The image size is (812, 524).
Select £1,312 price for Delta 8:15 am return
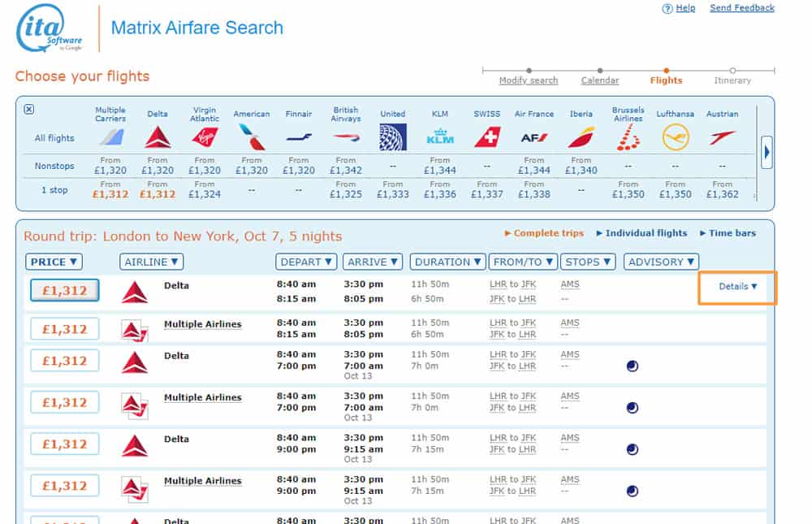pos(65,291)
